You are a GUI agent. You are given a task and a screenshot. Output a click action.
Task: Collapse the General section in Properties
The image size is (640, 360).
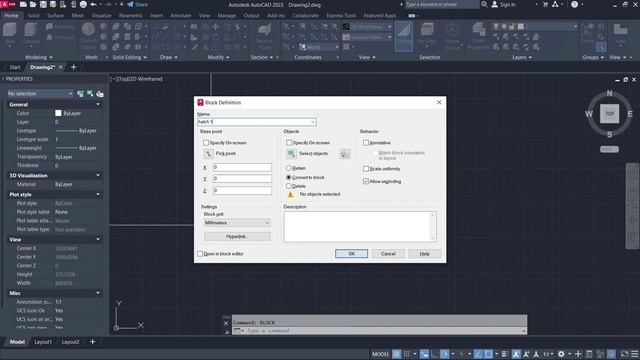98,104
